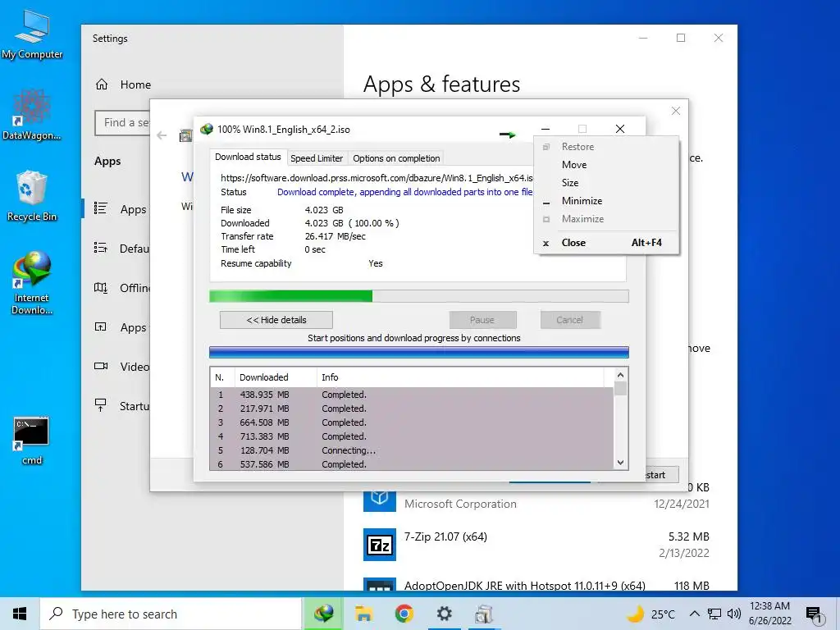Select connection row 1 with 438.935 MB

(412, 395)
